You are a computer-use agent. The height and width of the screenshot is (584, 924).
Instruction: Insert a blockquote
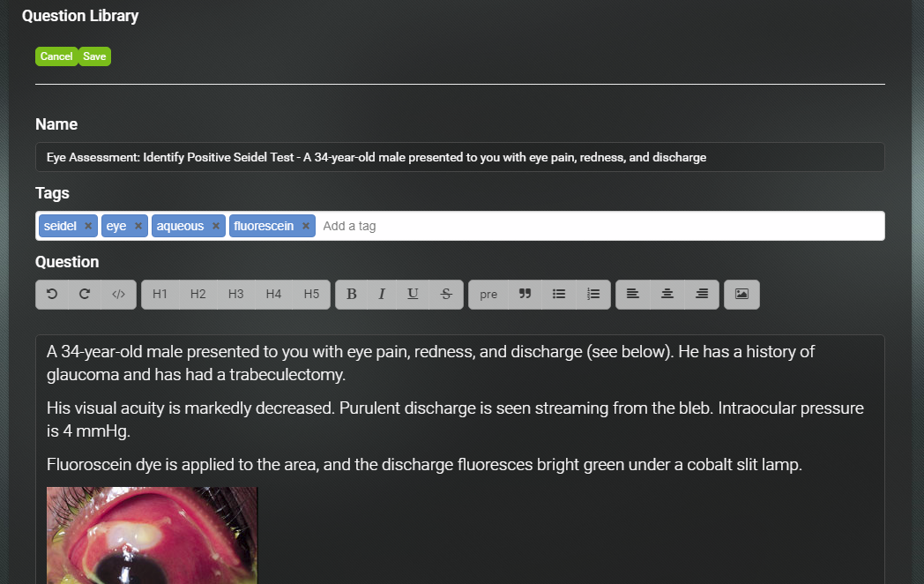click(x=525, y=294)
